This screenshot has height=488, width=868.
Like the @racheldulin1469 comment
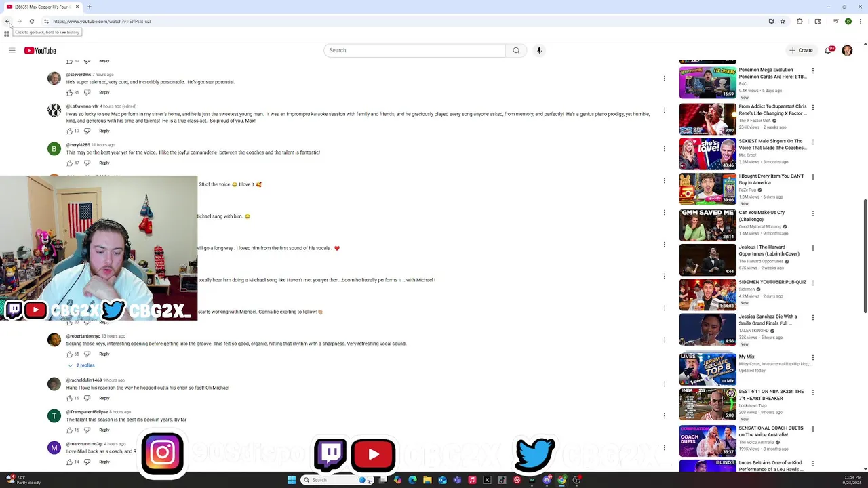tap(69, 398)
